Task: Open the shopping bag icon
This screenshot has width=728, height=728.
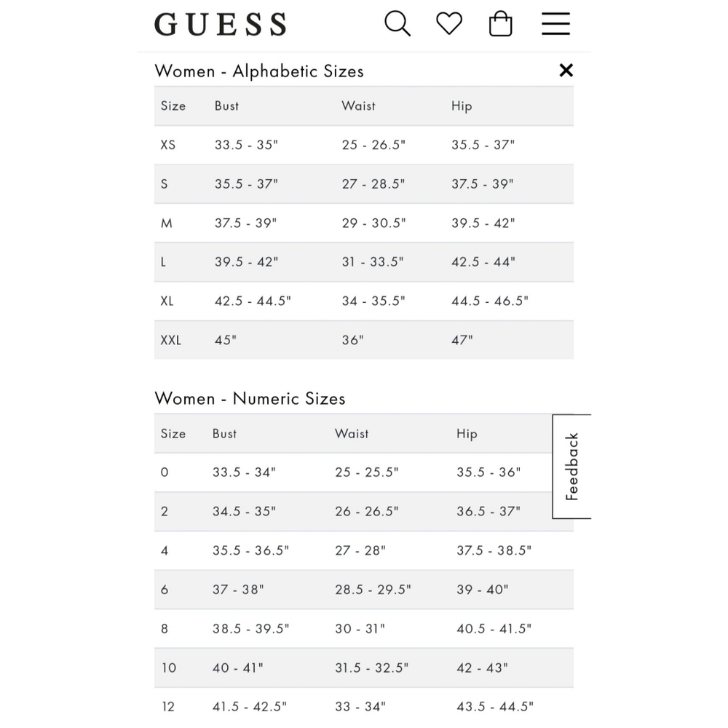Action: click(x=501, y=23)
